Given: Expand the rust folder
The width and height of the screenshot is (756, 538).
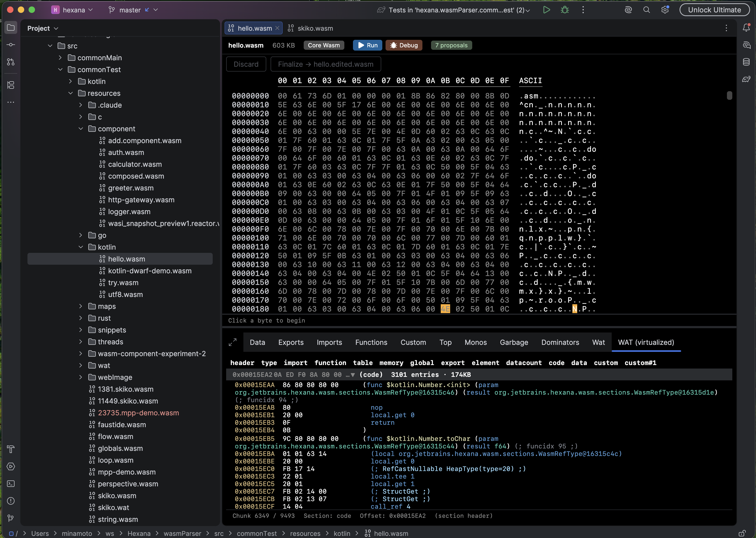Looking at the screenshot, I should [80, 318].
